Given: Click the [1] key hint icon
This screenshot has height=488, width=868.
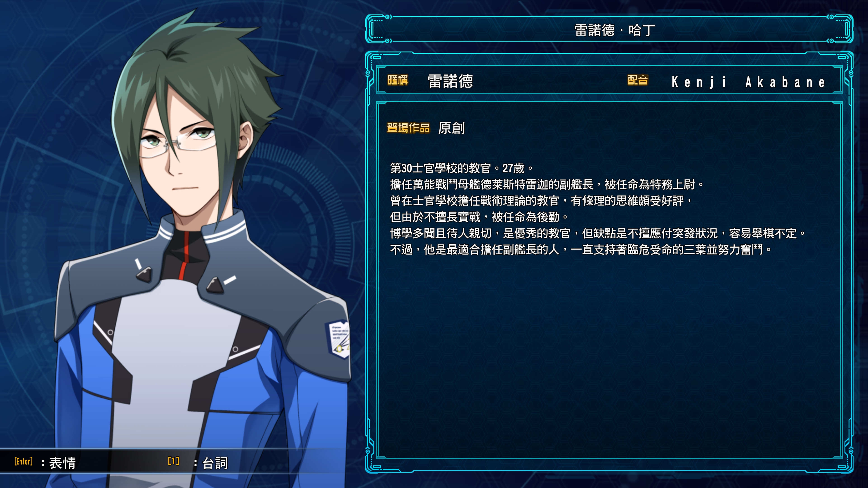Looking at the screenshot, I should (x=174, y=461).
